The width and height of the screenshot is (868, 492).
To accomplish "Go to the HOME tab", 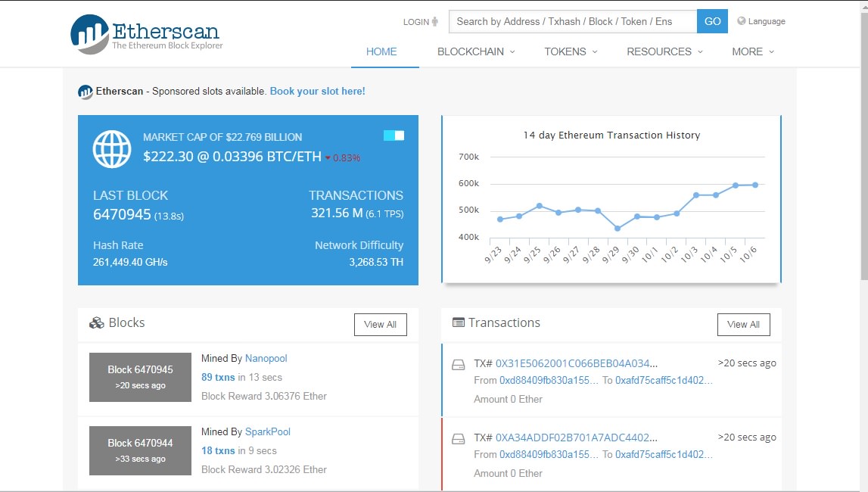I will [381, 51].
